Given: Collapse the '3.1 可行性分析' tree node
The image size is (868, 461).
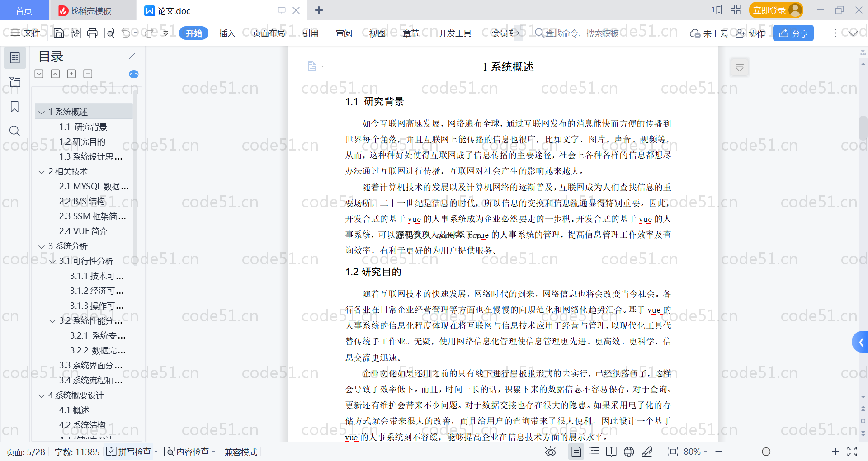Looking at the screenshot, I should pyautogui.click(x=52, y=261).
